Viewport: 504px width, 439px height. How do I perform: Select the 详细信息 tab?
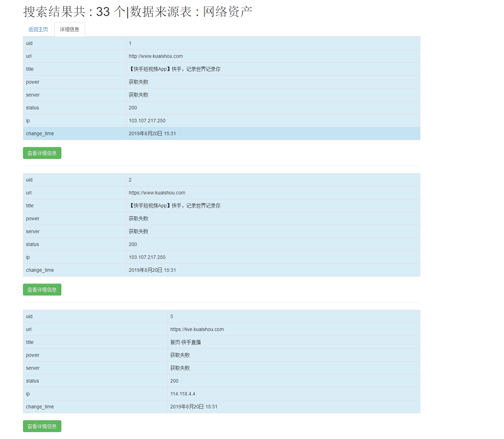[70, 30]
